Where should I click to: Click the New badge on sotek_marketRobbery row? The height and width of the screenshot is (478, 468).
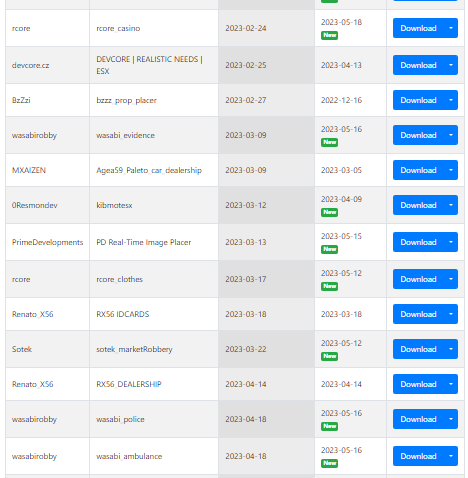pos(329,356)
